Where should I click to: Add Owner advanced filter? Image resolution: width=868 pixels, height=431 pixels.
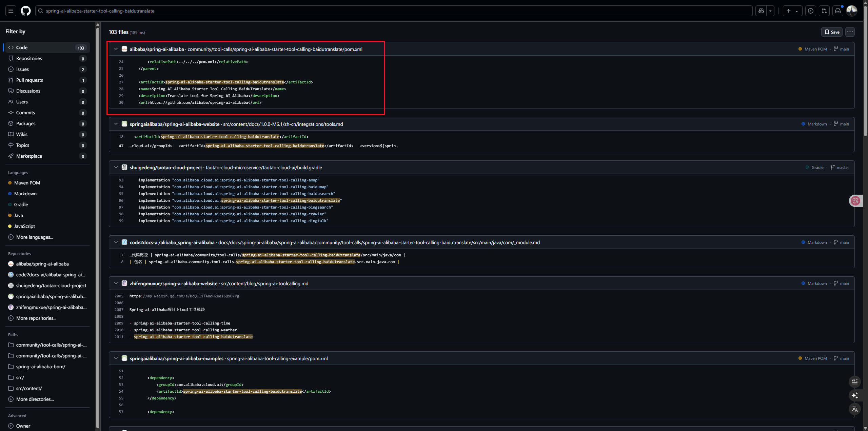47,426
